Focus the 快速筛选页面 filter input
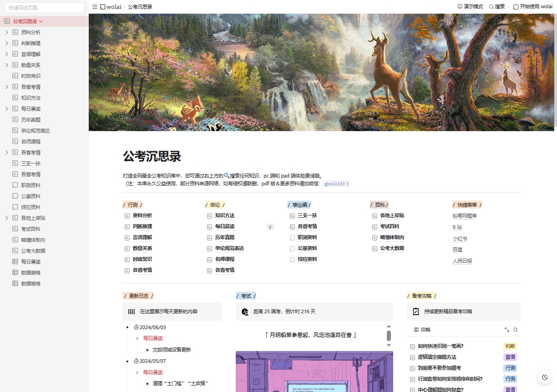Image resolution: width=557 pixels, height=392 pixels. (x=44, y=8)
